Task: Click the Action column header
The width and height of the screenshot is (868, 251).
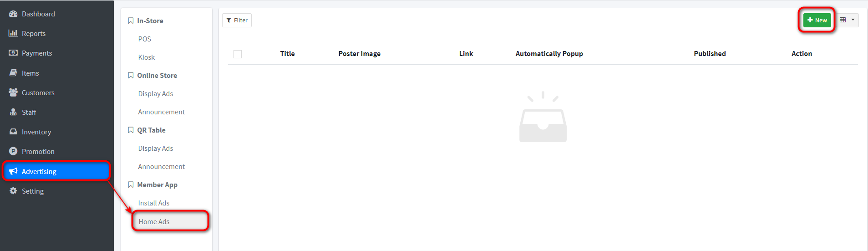Action: [802, 54]
